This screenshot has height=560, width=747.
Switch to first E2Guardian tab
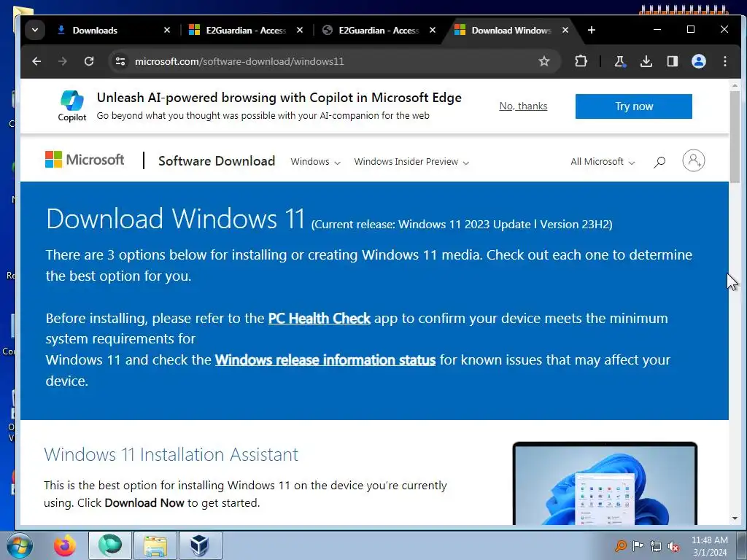pos(245,30)
